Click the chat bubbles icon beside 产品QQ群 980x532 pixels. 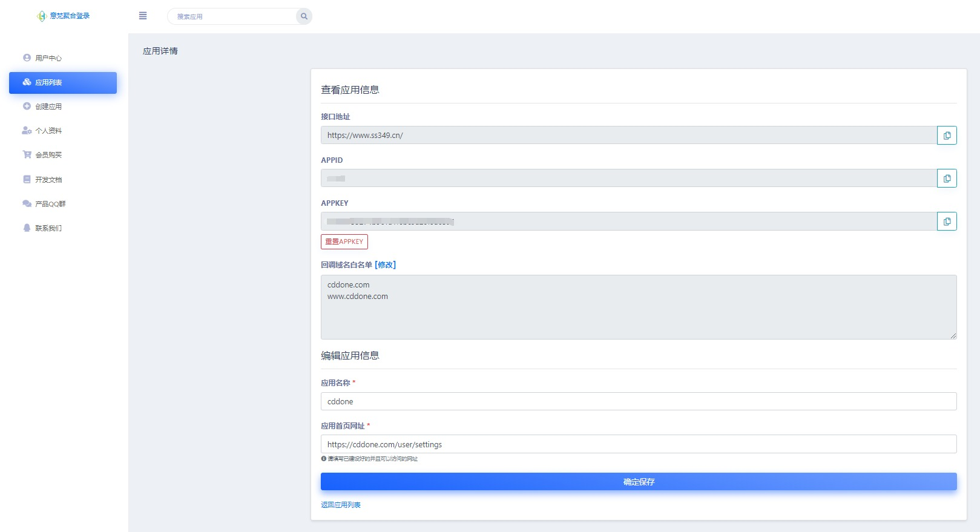tap(27, 203)
